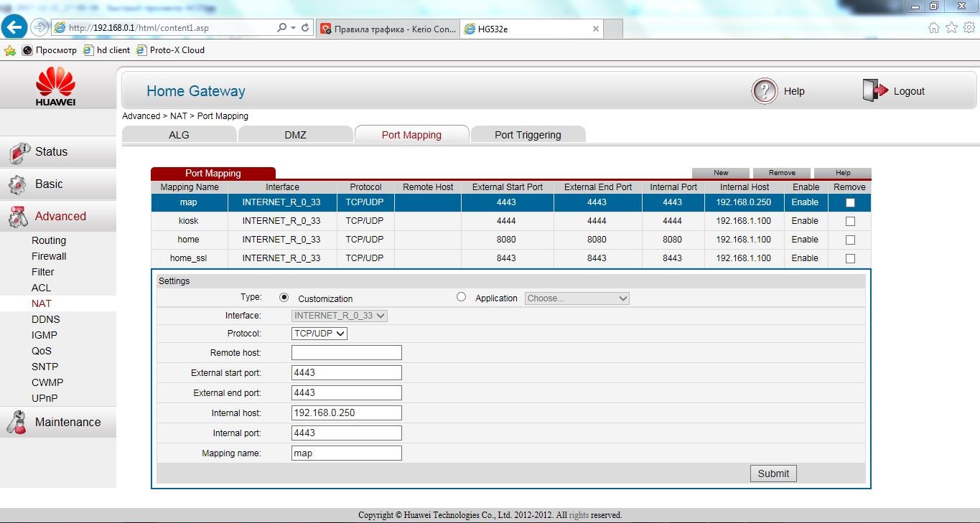Screen dimensions: 980x523
Task: Click the New button above the table
Action: tap(721, 173)
